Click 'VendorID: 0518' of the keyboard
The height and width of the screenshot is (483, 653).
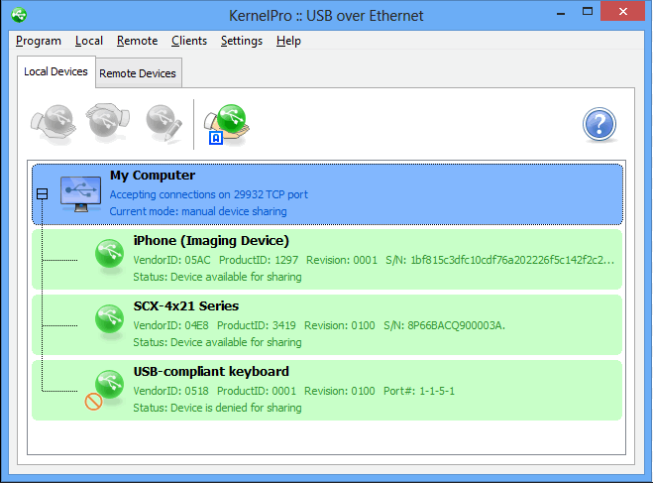click(x=171, y=391)
